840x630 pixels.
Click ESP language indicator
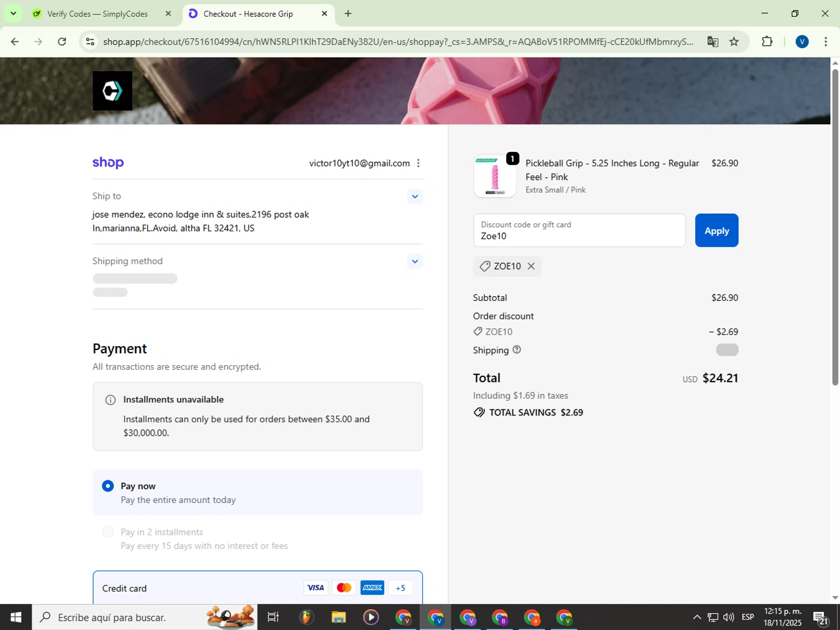click(748, 617)
